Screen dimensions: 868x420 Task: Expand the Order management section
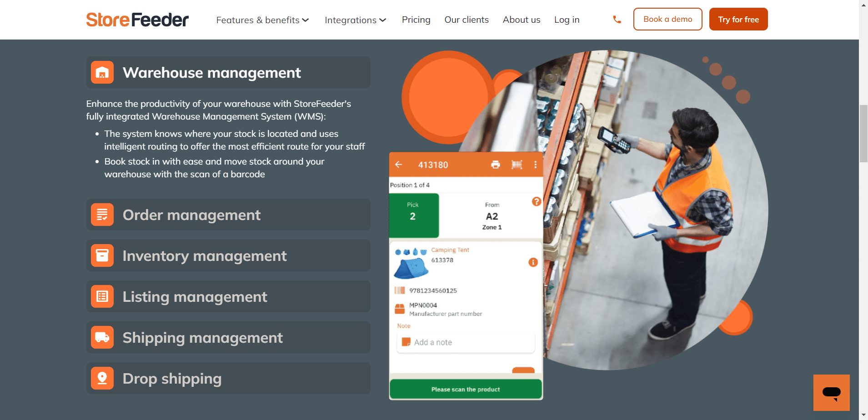pyautogui.click(x=228, y=215)
